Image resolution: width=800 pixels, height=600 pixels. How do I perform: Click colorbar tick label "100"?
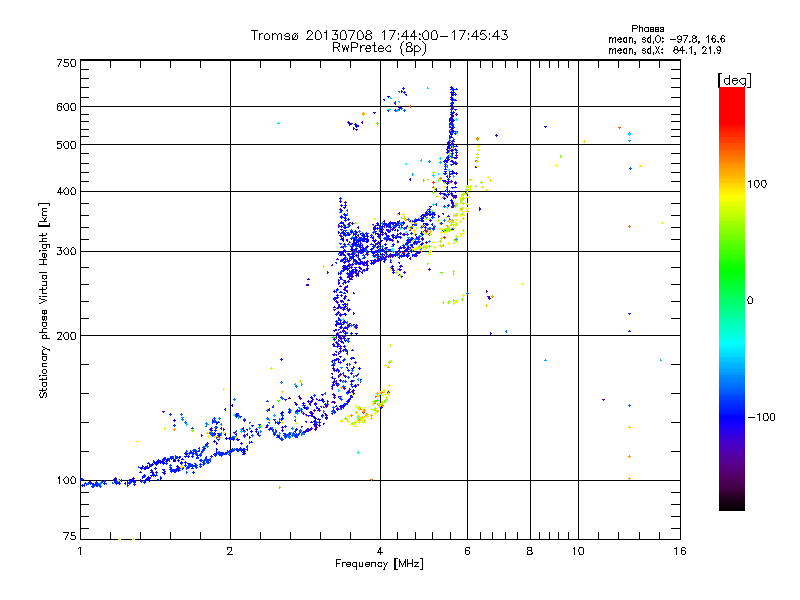click(x=757, y=184)
